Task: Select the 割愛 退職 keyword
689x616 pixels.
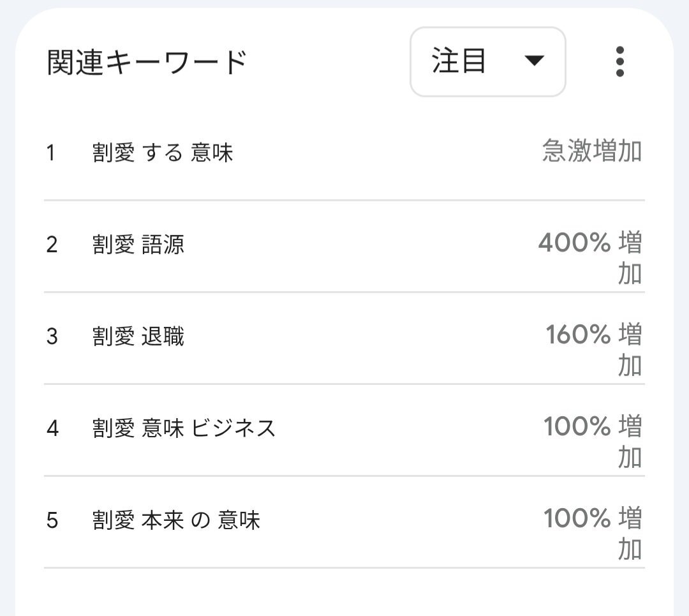Action: click(x=138, y=336)
